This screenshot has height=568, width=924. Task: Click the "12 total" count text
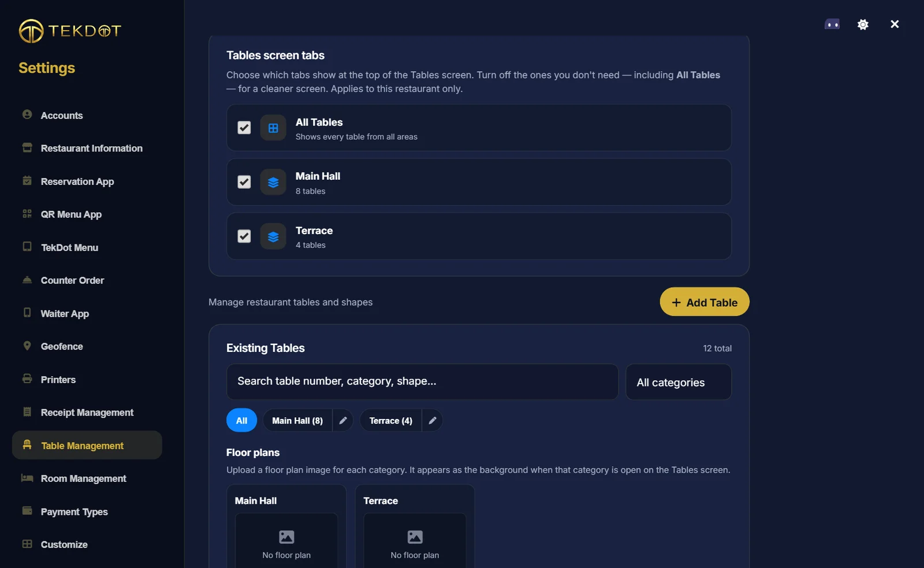pyautogui.click(x=717, y=348)
